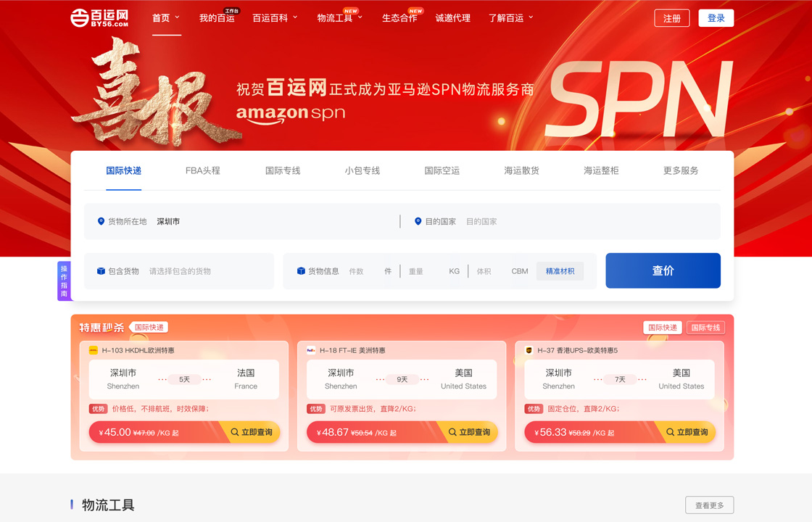This screenshot has width=812, height=522.
Task: Click the ¥56.33 price
Action: coord(550,432)
